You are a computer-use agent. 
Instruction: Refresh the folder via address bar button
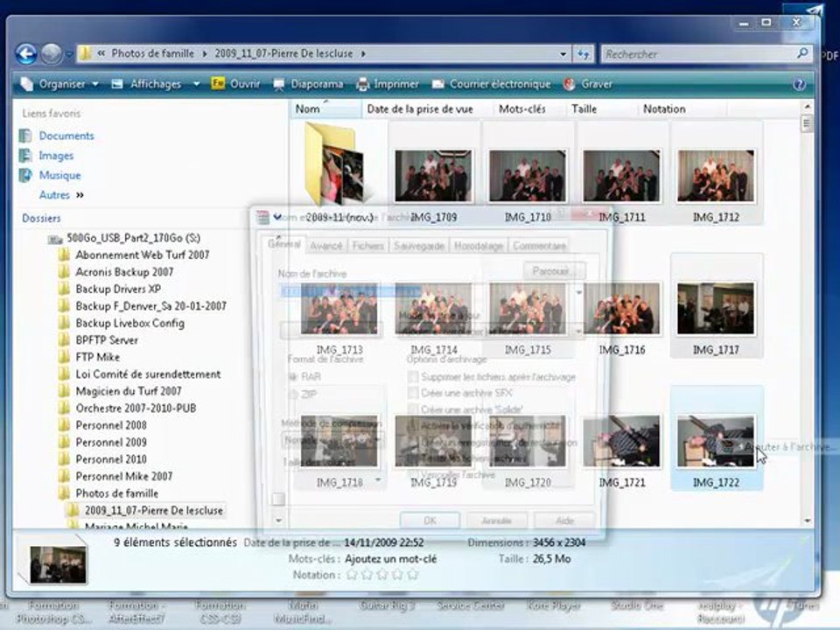click(583, 53)
